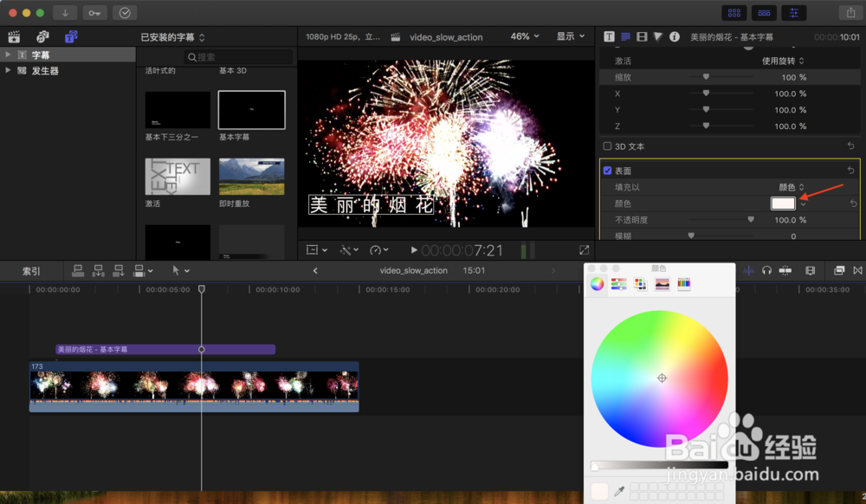Open the enhancement magic wand menu
This screenshot has height=504, width=866.
tap(349, 250)
